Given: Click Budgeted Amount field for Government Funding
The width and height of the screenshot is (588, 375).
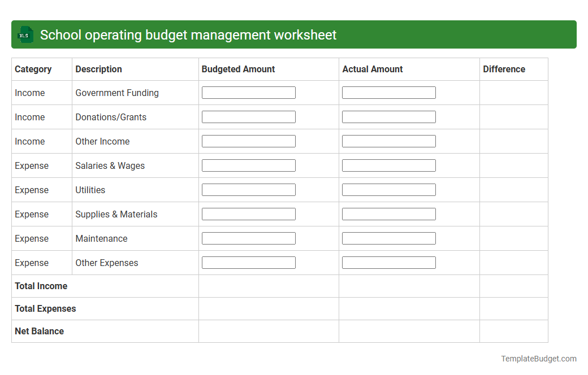Looking at the screenshot, I should tap(248, 92).
